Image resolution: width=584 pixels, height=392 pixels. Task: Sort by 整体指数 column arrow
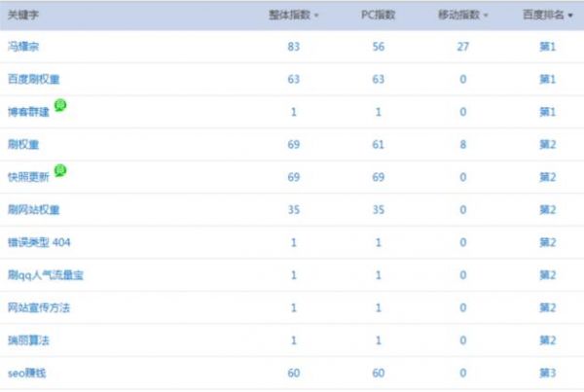pyautogui.click(x=317, y=17)
